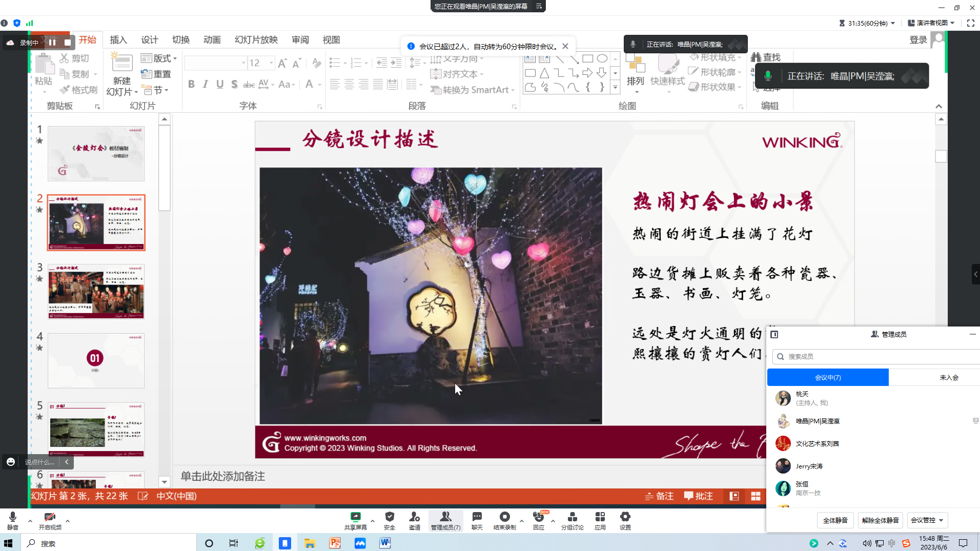
Task: Switch to the 会议中(7) tab
Action: click(828, 377)
